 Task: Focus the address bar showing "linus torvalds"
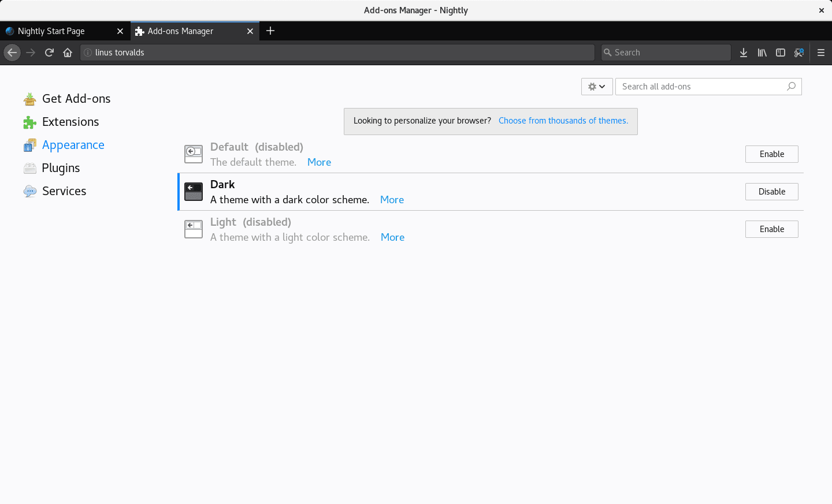pyautogui.click(x=337, y=53)
